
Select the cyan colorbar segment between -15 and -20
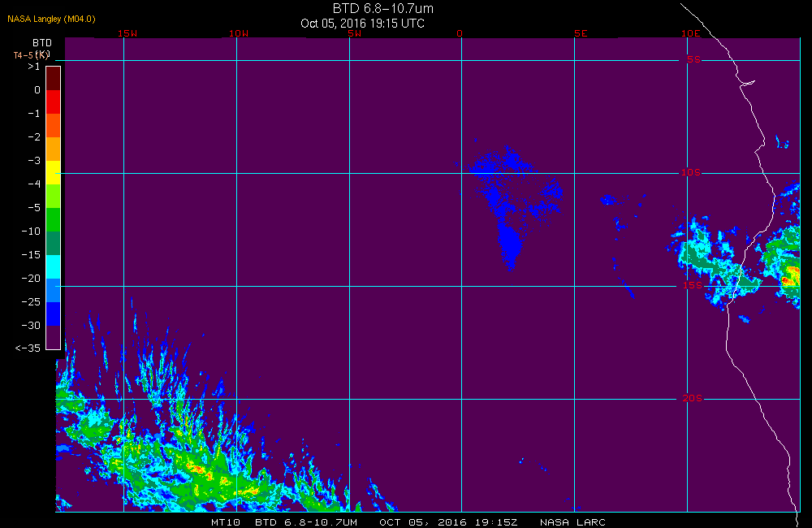pyautogui.click(x=54, y=267)
